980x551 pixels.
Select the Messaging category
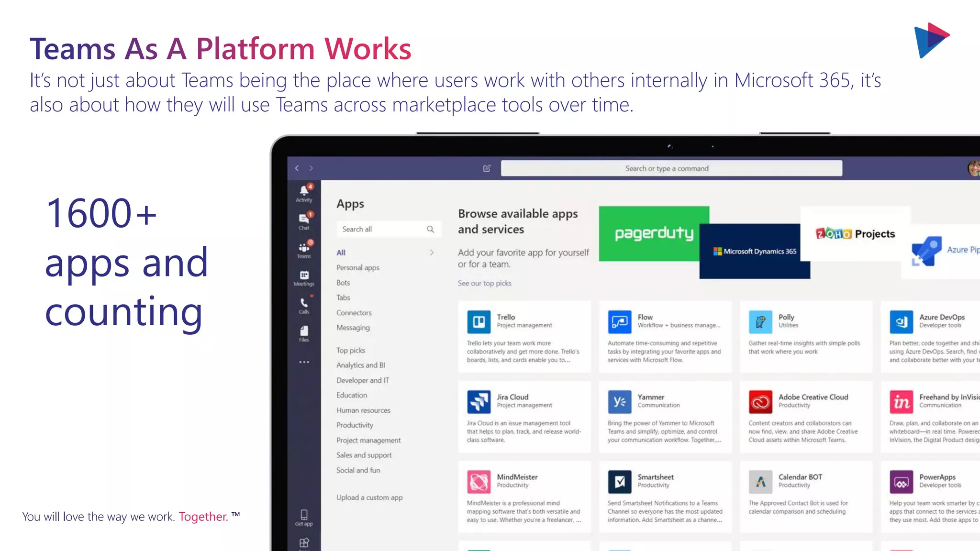tap(353, 328)
